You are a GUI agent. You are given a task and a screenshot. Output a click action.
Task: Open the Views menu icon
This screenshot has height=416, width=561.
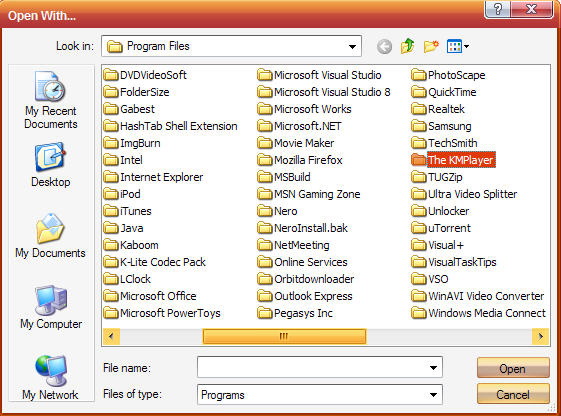(x=458, y=46)
